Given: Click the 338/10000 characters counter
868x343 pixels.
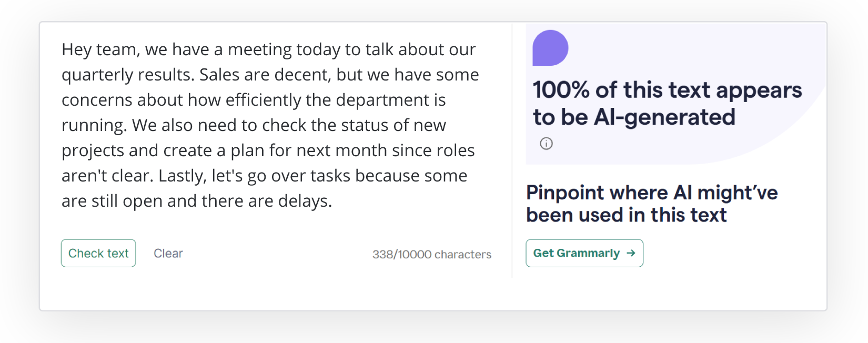Looking at the screenshot, I should pyautogui.click(x=431, y=255).
